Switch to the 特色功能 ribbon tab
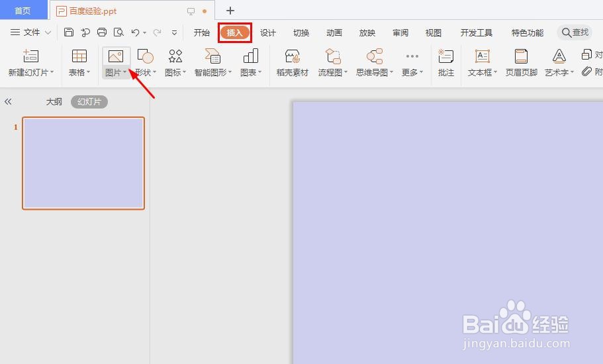This screenshot has width=603, height=364. (528, 32)
